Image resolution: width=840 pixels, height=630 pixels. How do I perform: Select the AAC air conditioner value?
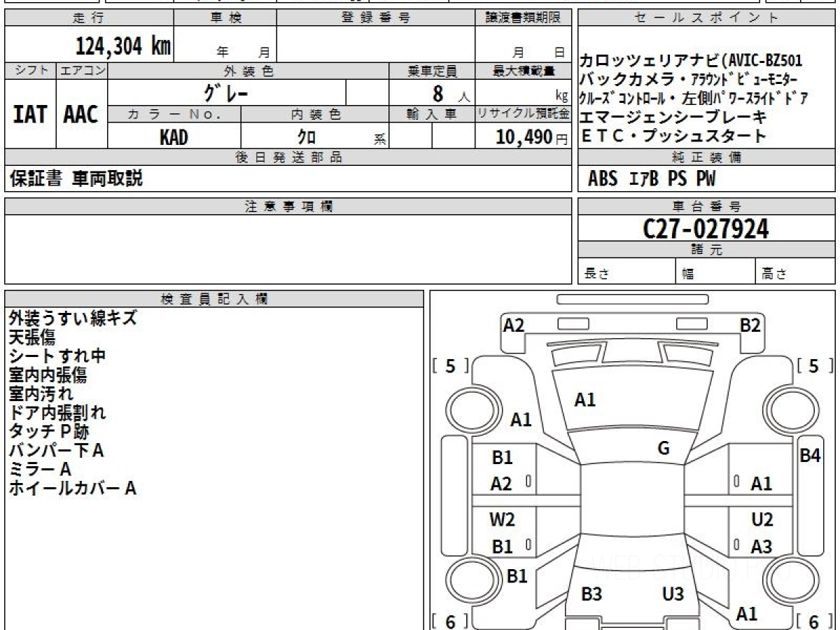81,114
